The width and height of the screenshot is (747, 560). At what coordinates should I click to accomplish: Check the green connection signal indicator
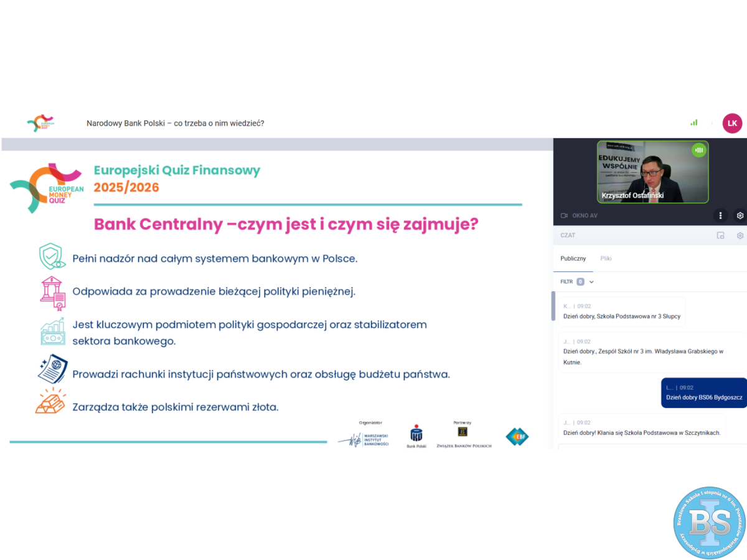[693, 123]
